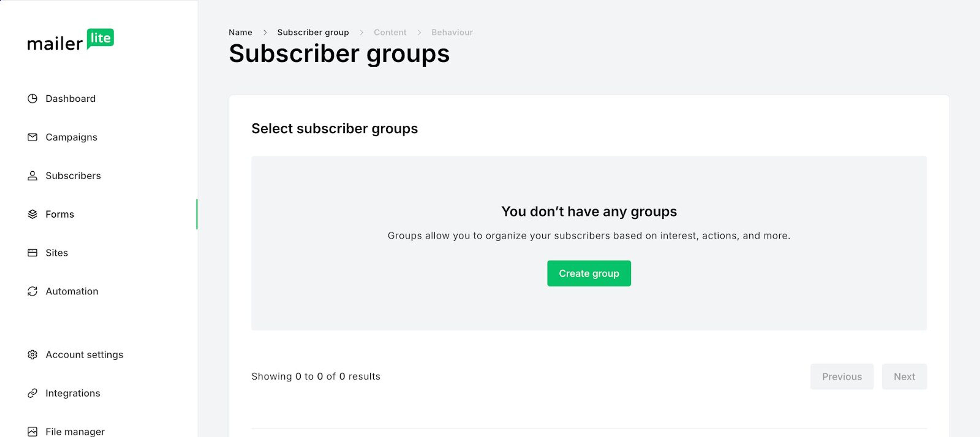Click the Account settings gear icon
Viewport: 980px width, 437px height.
[x=32, y=355]
